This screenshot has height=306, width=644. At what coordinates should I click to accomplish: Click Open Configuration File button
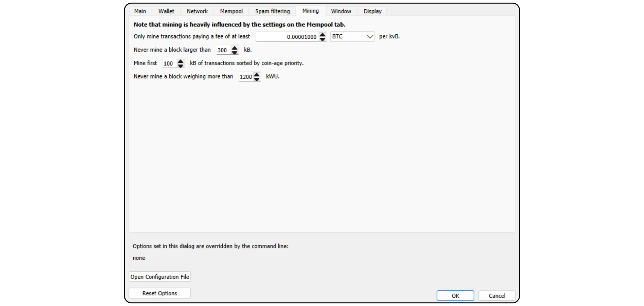159,277
